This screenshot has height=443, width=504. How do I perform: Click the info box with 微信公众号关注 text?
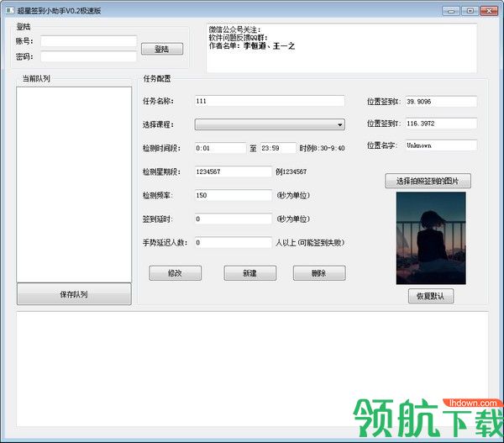click(341, 48)
